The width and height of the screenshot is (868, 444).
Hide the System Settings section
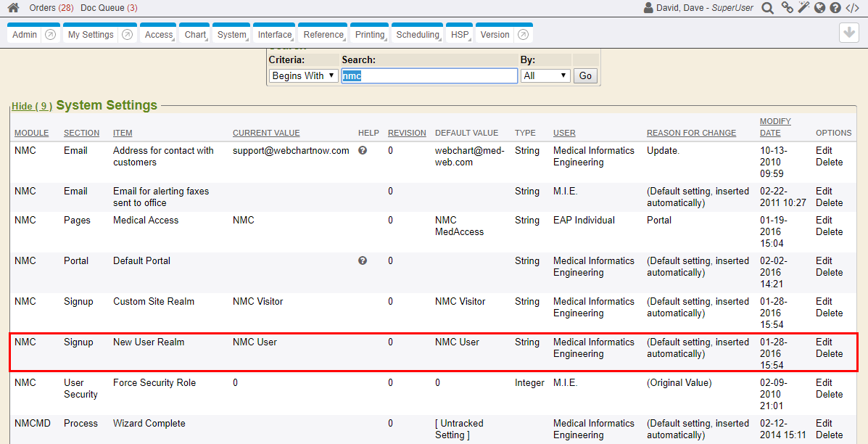click(31, 107)
